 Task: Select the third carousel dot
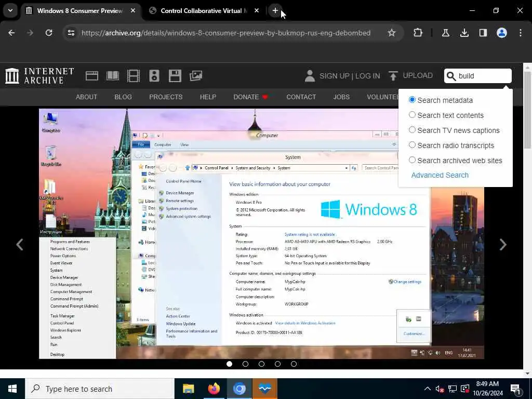[261, 364]
